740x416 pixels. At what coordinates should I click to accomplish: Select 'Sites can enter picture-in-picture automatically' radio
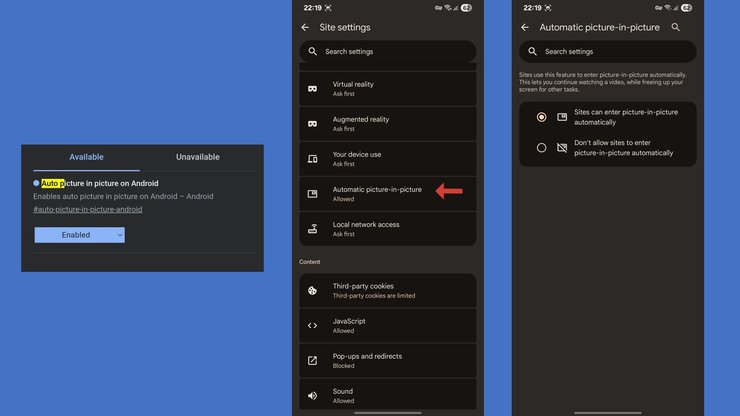pyautogui.click(x=542, y=117)
